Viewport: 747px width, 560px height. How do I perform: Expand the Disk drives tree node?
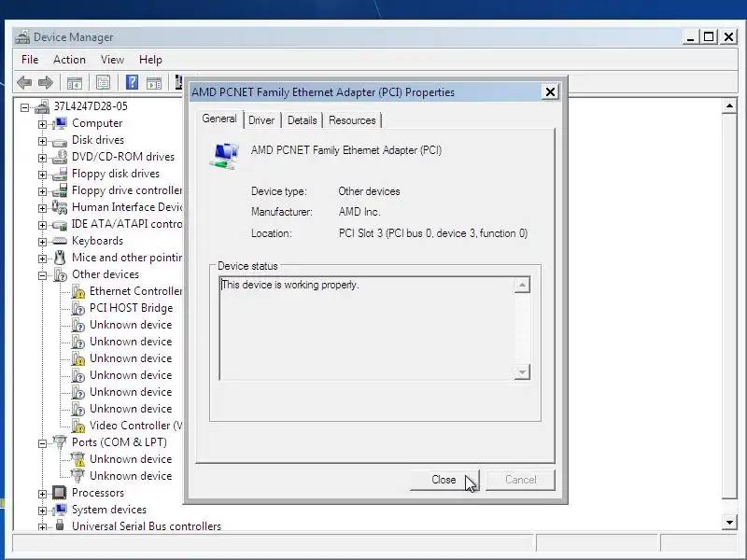[42, 142]
